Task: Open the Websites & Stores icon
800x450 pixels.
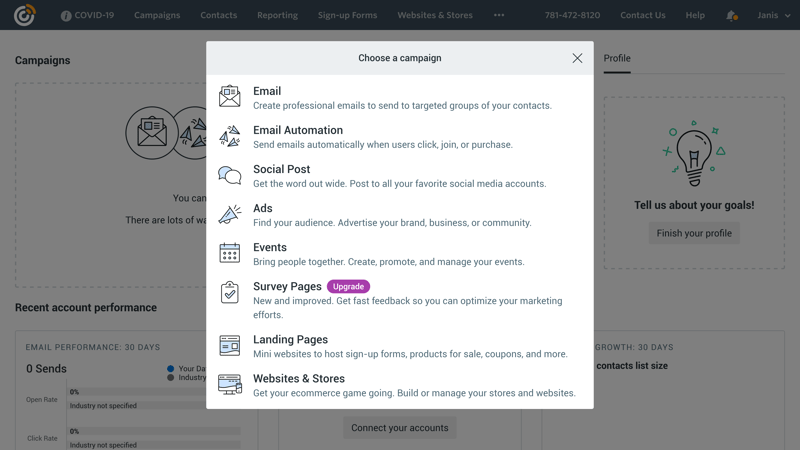Action: click(x=230, y=385)
